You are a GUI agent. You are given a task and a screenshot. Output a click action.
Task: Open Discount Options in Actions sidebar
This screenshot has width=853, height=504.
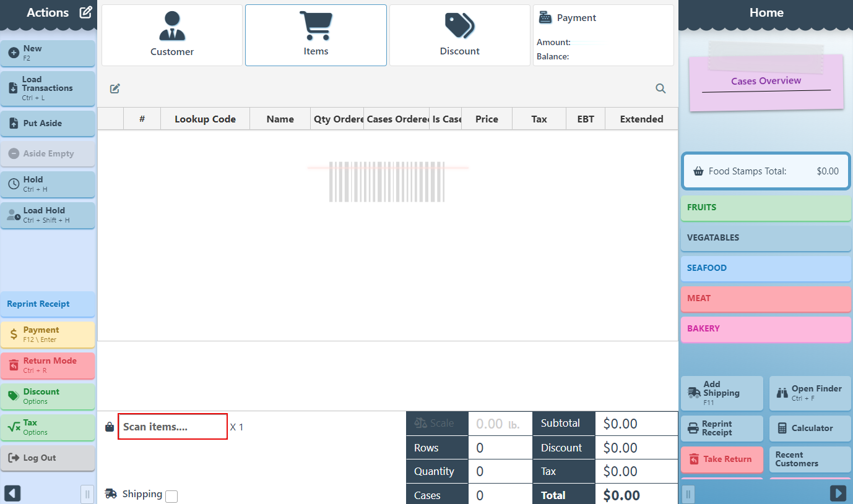pos(48,396)
